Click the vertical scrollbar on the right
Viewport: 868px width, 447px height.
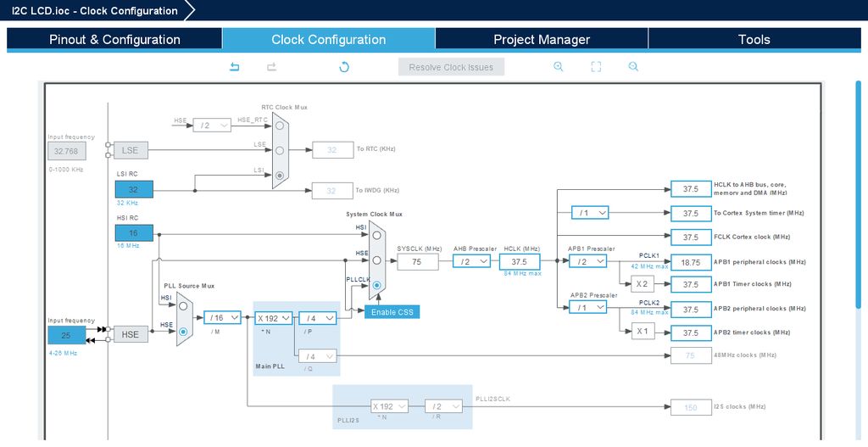[859, 194]
